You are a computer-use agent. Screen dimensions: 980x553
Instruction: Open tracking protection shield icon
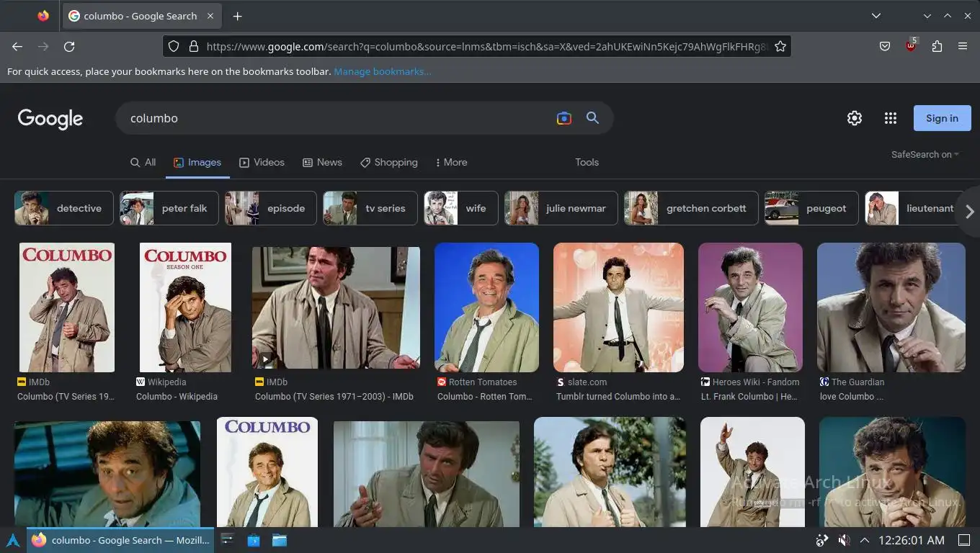pos(173,46)
